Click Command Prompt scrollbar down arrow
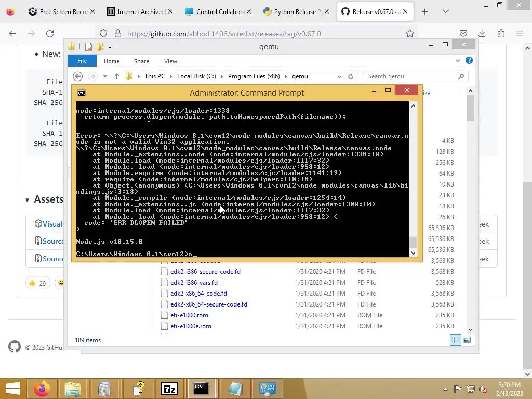 click(x=413, y=252)
